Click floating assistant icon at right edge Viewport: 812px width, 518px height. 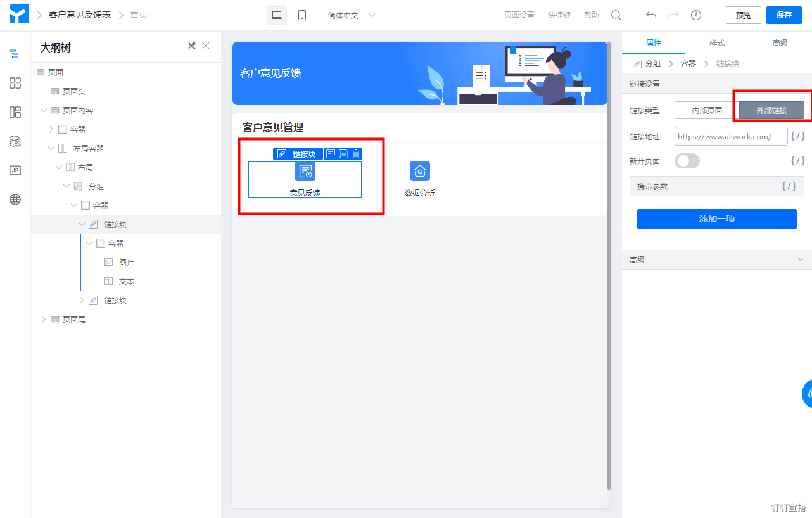pyautogui.click(x=807, y=394)
